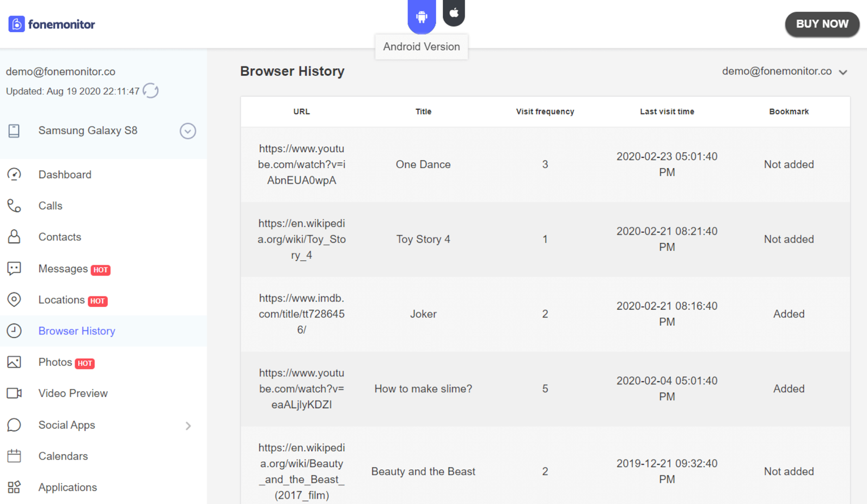The height and width of the screenshot is (504, 867).
Task: Open Calendars from the sidebar
Action: [x=63, y=456]
